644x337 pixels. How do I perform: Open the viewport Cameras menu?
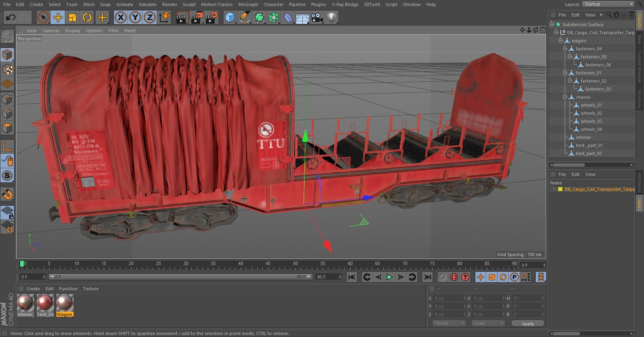click(x=51, y=31)
